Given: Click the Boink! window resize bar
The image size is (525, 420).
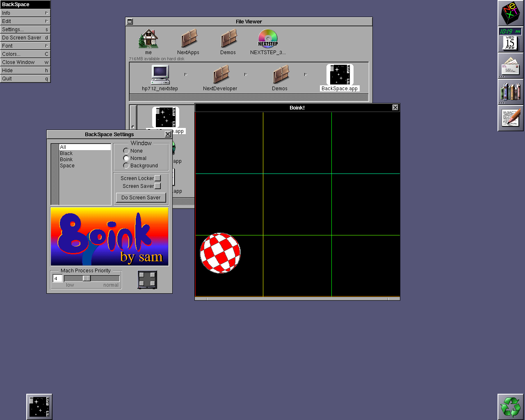Looking at the screenshot, I should point(297,299).
